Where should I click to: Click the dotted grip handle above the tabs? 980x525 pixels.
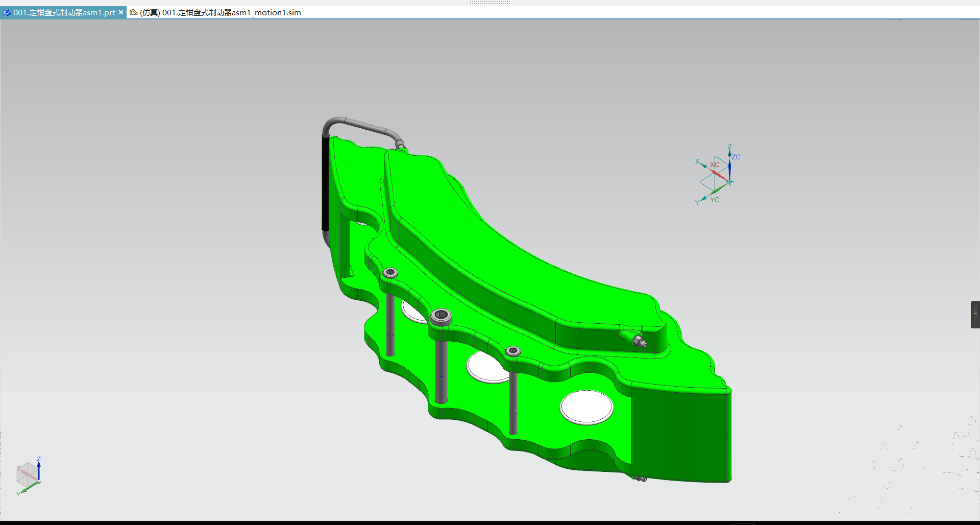(x=490, y=3)
